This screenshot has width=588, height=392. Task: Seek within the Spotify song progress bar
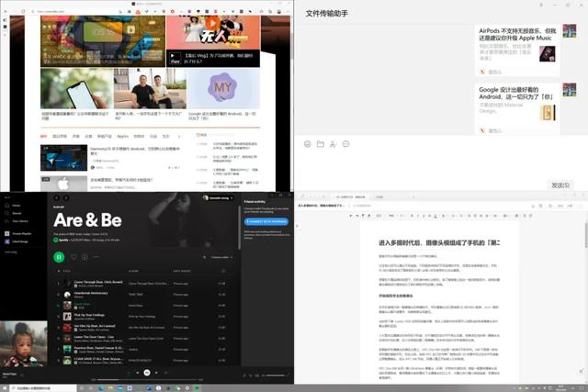pos(147,380)
